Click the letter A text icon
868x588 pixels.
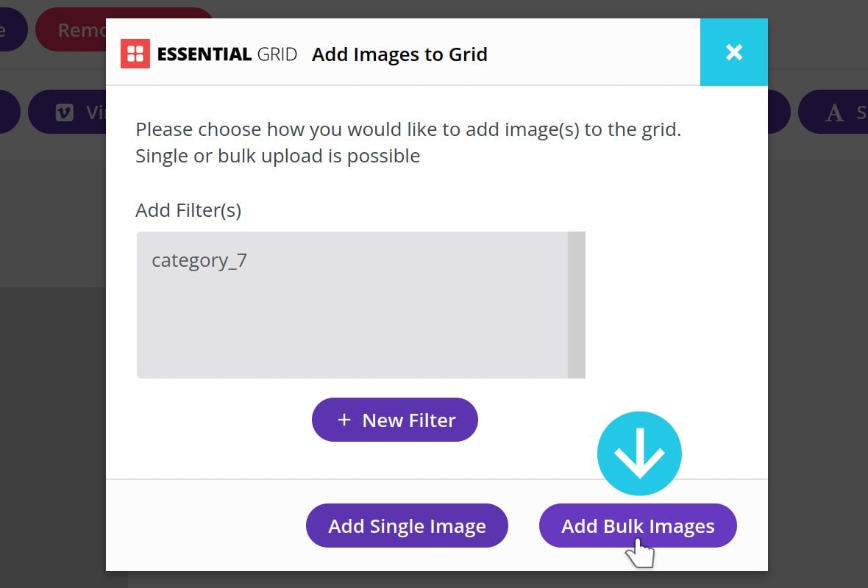point(834,113)
